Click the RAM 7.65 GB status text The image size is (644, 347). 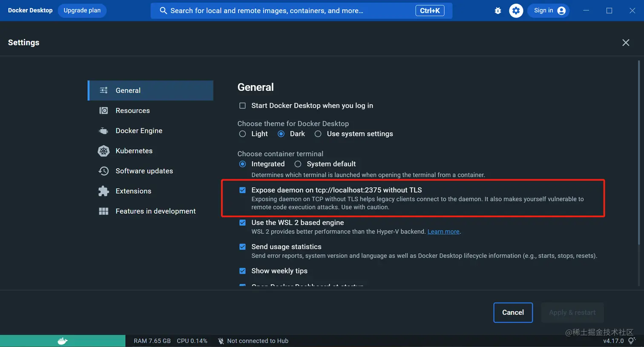point(152,341)
